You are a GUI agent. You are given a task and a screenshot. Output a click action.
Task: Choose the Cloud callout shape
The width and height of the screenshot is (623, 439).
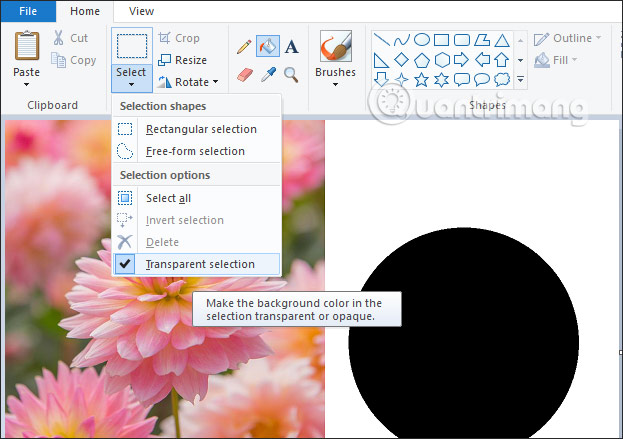(x=502, y=79)
